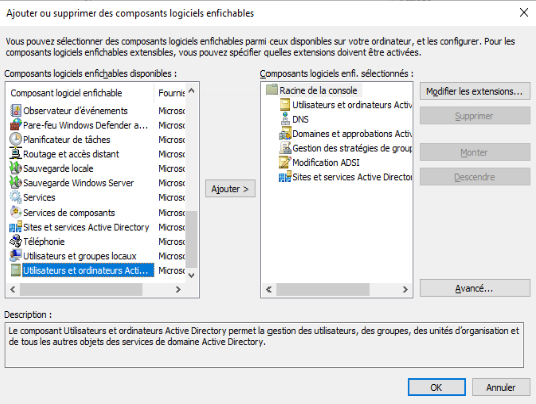Open Modifier les extensions dialog
The height and width of the screenshot is (404, 536).
(475, 91)
